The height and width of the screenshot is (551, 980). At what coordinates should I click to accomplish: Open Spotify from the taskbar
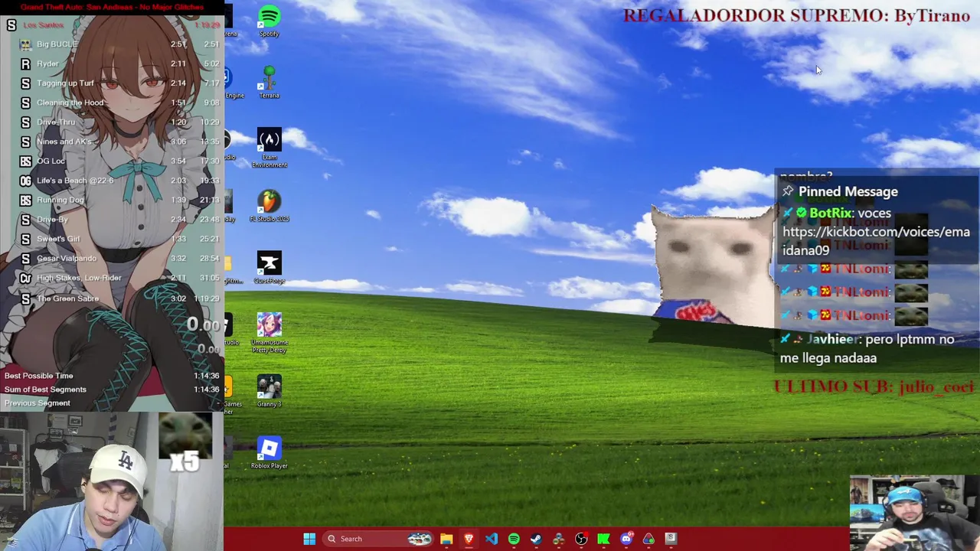[x=514, y=539]
